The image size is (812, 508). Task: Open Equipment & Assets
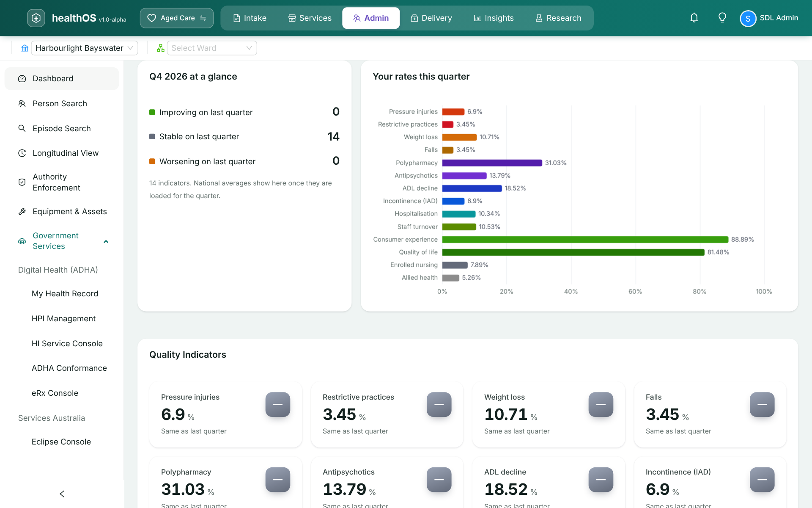[62, 212]
